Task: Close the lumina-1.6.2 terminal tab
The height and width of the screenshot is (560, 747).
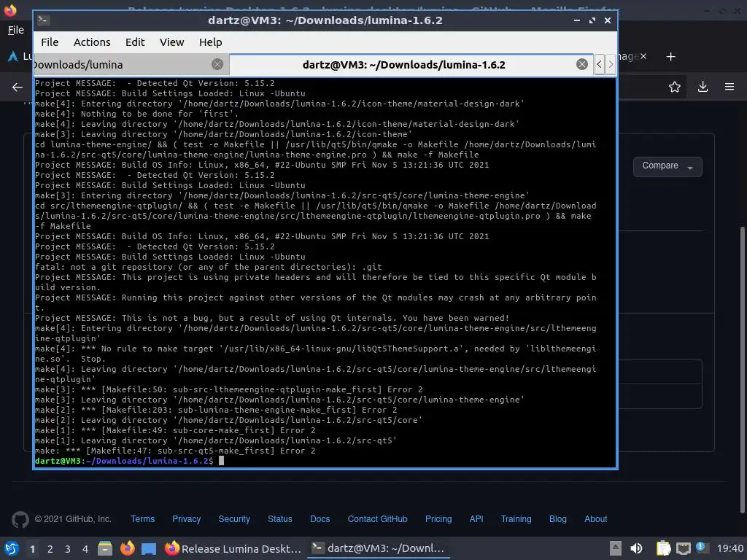Action: click(x=581, y=64)
